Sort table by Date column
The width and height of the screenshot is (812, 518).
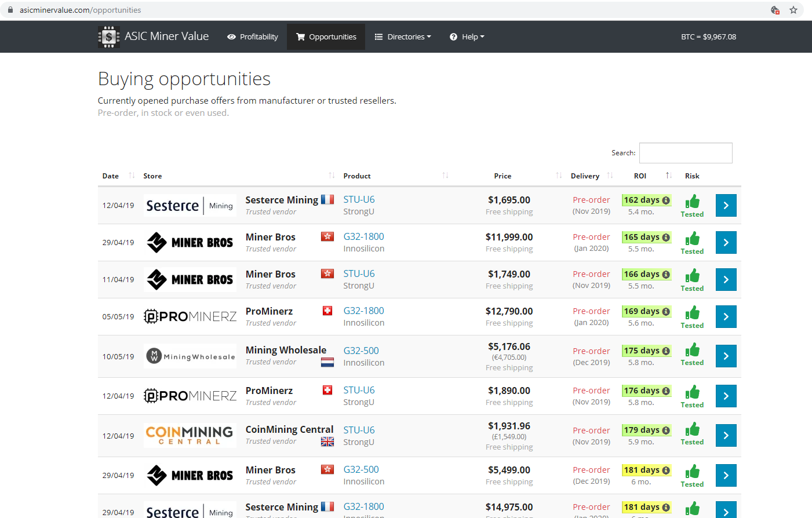[118, 176]
